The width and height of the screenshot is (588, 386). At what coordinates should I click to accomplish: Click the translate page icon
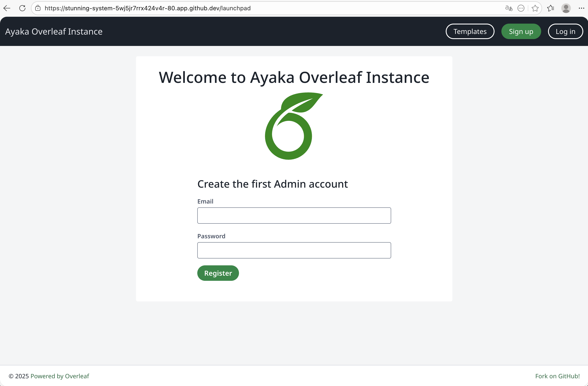coord(509,8)
